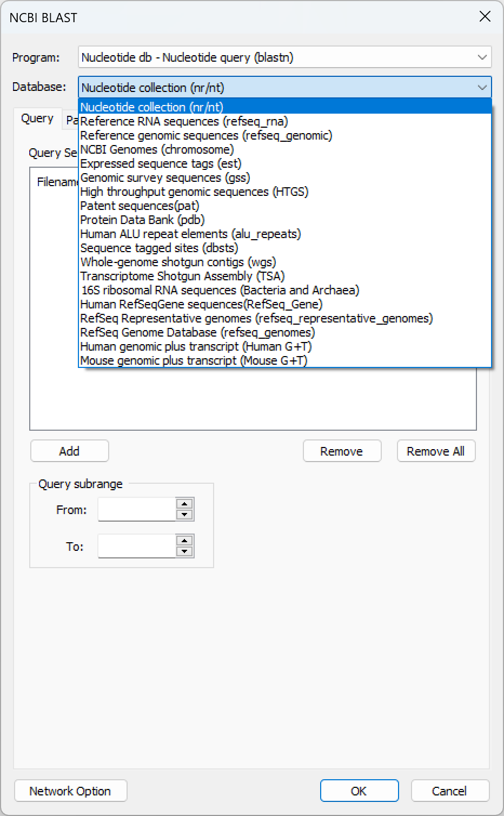The width and height of the screenshot is (504, 816).
Task: Increase the To subrange value
Action: [185, 541]
